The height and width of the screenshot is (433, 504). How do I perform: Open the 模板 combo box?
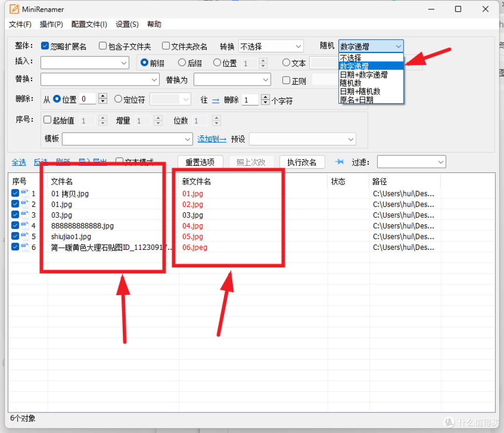coord(127,139)
